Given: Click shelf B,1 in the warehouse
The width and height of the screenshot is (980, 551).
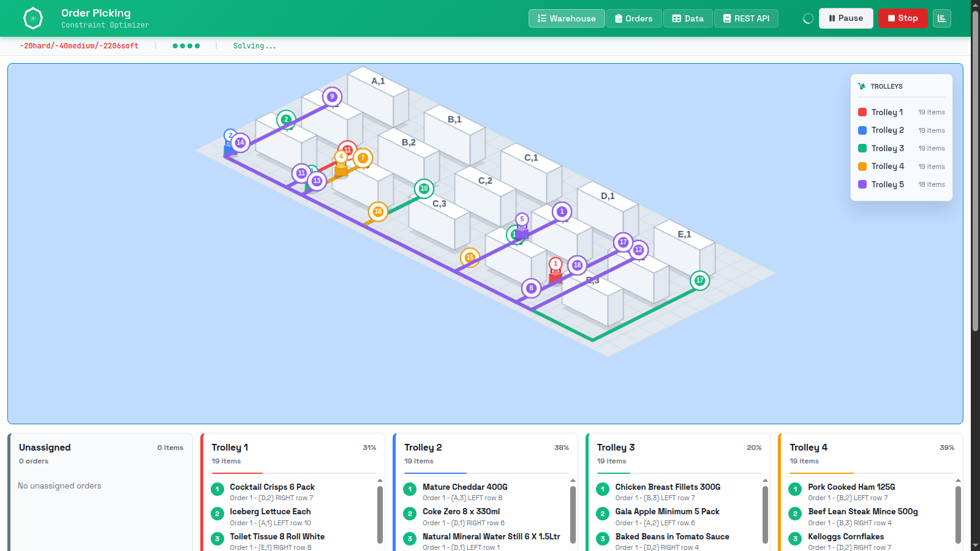Looking at the screenshot, I should (454, 135).
